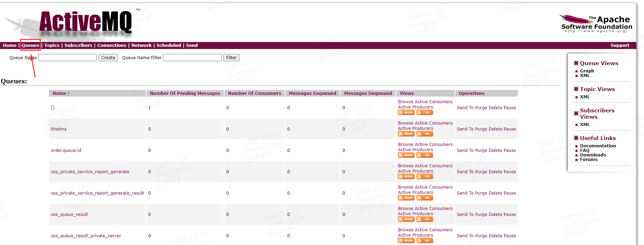This screenshot has height=245, width=644.
Task: Click the Create button
Action: point(108,58)
